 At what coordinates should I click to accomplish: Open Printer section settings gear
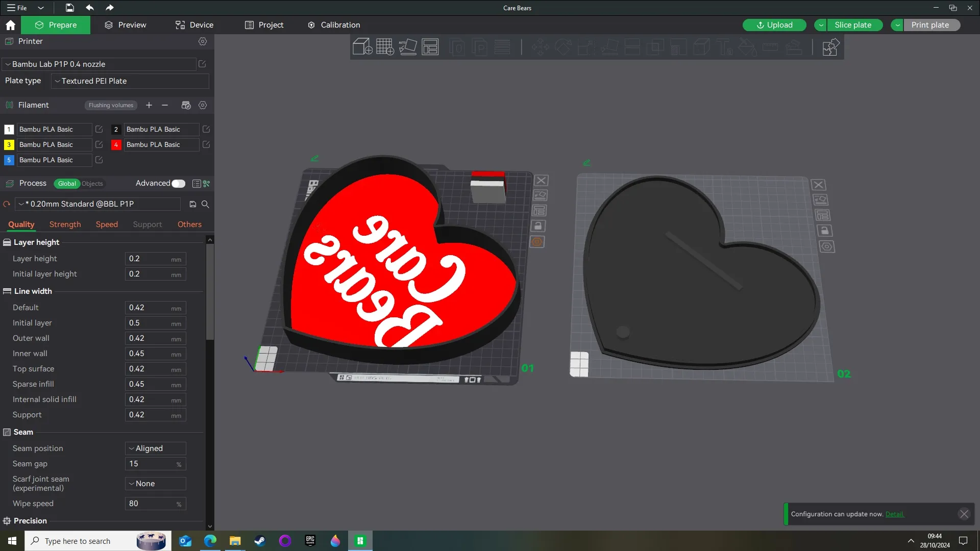click(x=203, y=41)
